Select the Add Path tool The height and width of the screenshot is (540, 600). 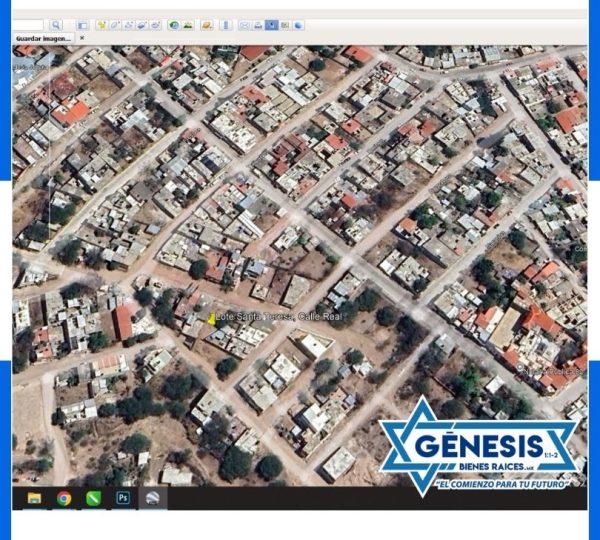pos(127,25)
